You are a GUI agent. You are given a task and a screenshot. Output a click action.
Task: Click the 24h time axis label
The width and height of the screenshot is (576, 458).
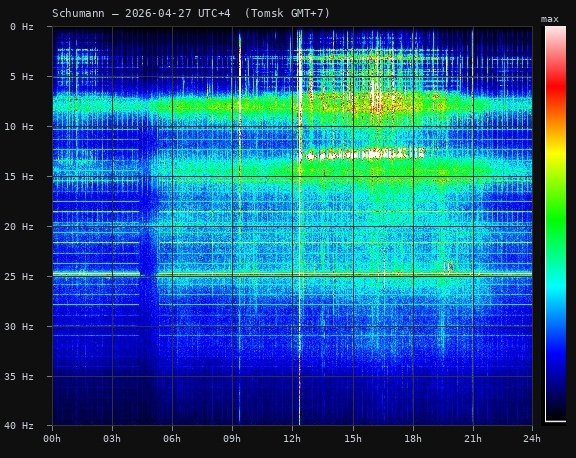532,439
